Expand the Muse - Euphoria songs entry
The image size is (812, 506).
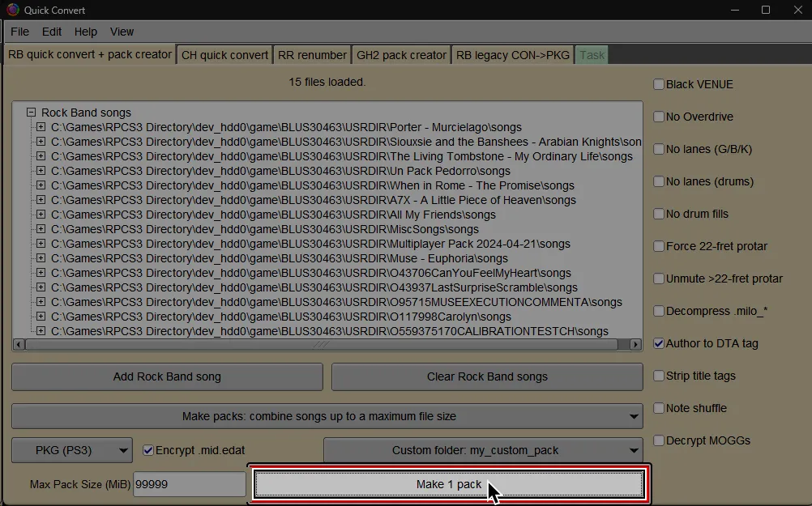(x=41, y=258)
